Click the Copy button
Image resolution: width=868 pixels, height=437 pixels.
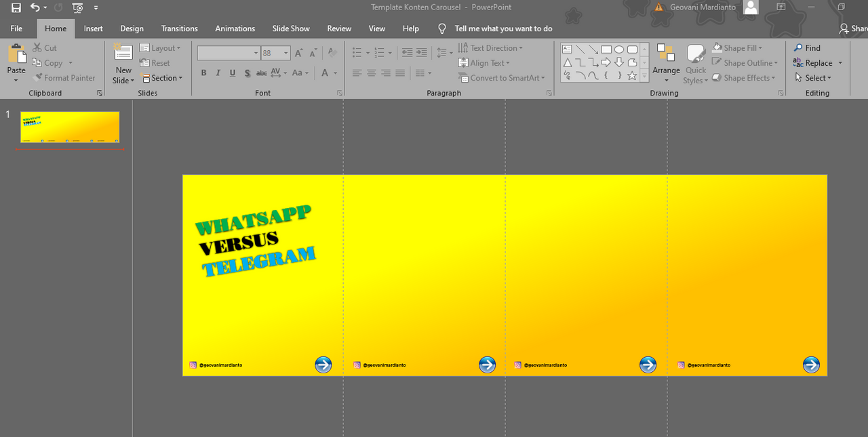click(47, 63)
